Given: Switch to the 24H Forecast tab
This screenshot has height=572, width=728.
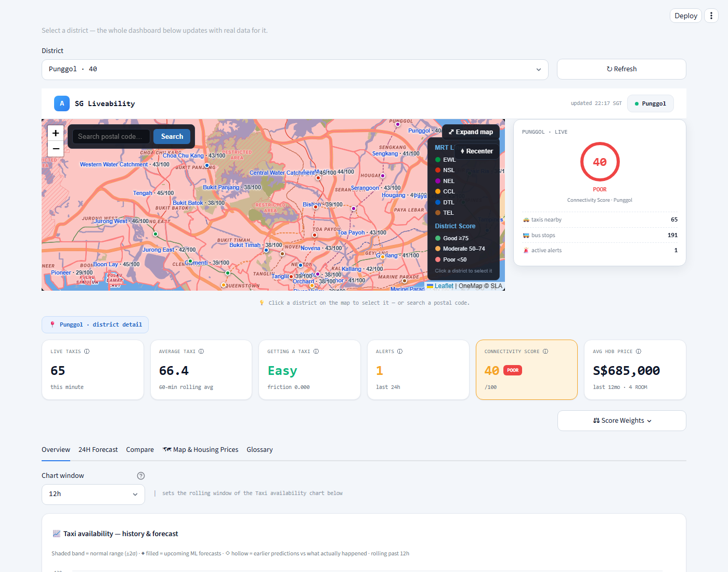Looking at the screenshot, I should click(98, 450).
